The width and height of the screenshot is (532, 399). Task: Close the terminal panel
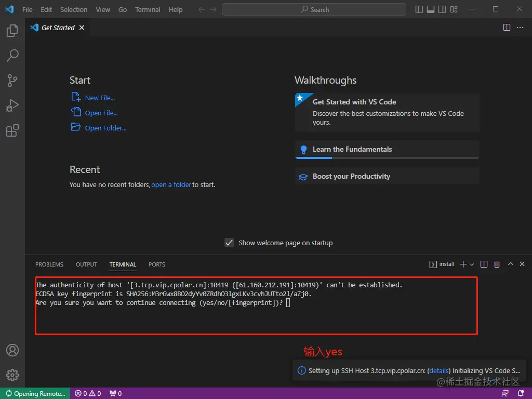point(522,264)
